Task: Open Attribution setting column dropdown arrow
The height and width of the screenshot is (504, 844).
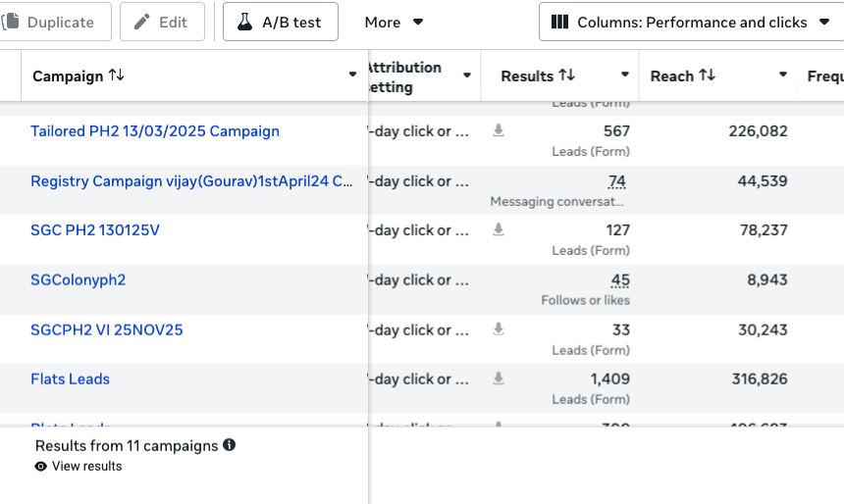Action: tap(467, 76)
